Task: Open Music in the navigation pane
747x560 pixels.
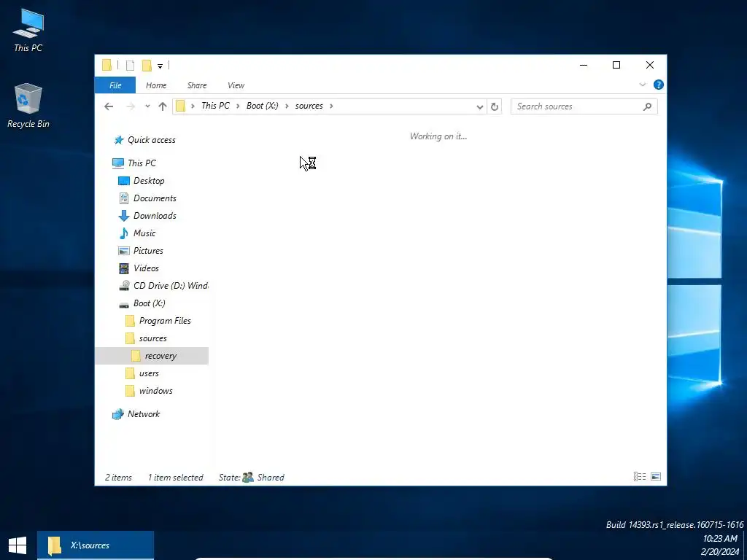Action: point(144,233)
